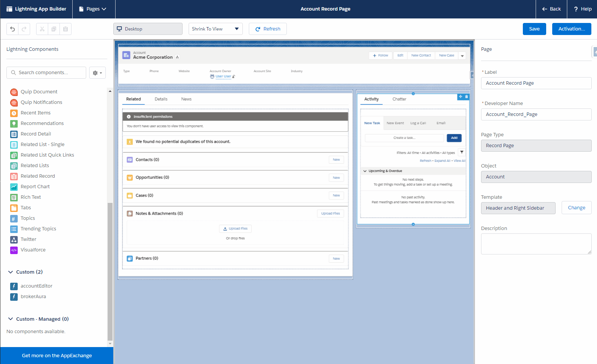597x364 pixels.
Task: Click the Paste clipboard icon
Action: (x=65, y=29)
